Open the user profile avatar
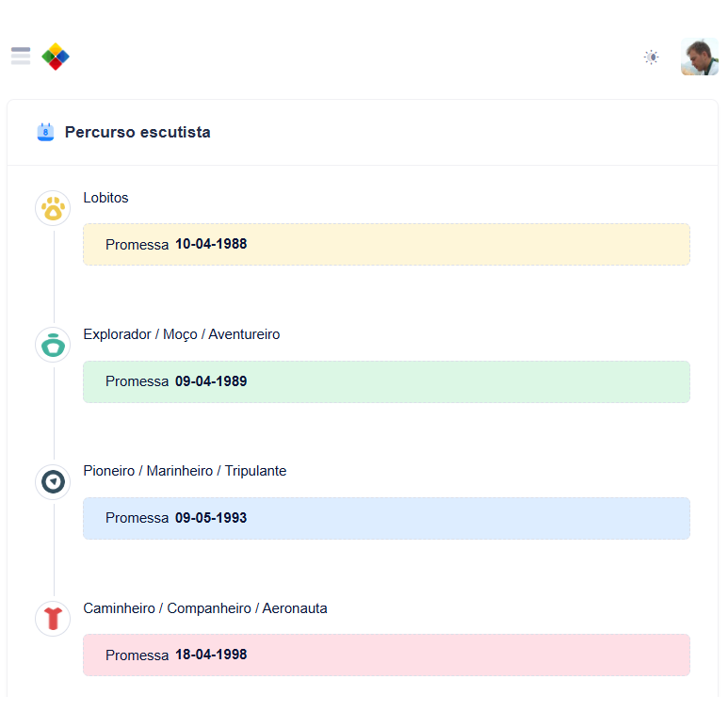The image size is (728, 728). pyautogui.click(x=699, y=57)
